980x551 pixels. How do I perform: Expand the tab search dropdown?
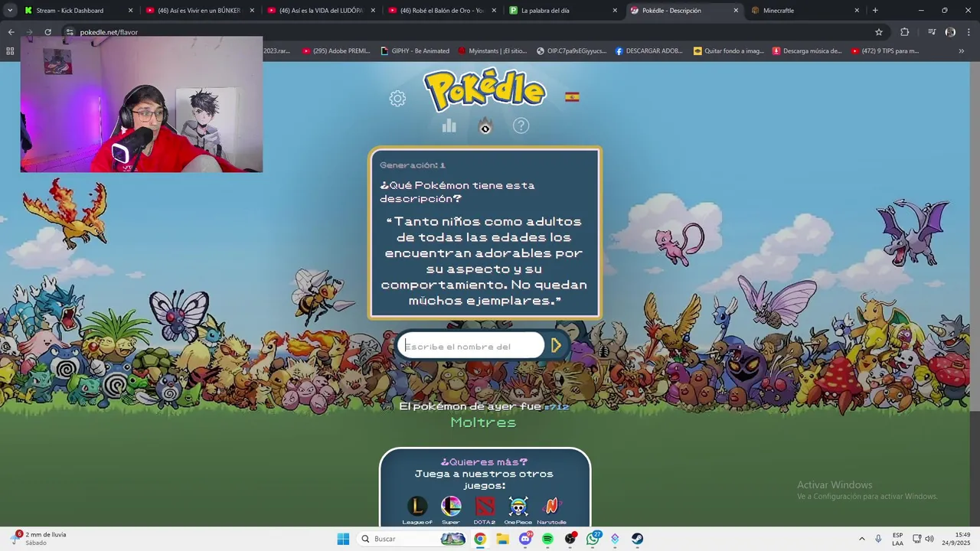[x=10, y=11]
